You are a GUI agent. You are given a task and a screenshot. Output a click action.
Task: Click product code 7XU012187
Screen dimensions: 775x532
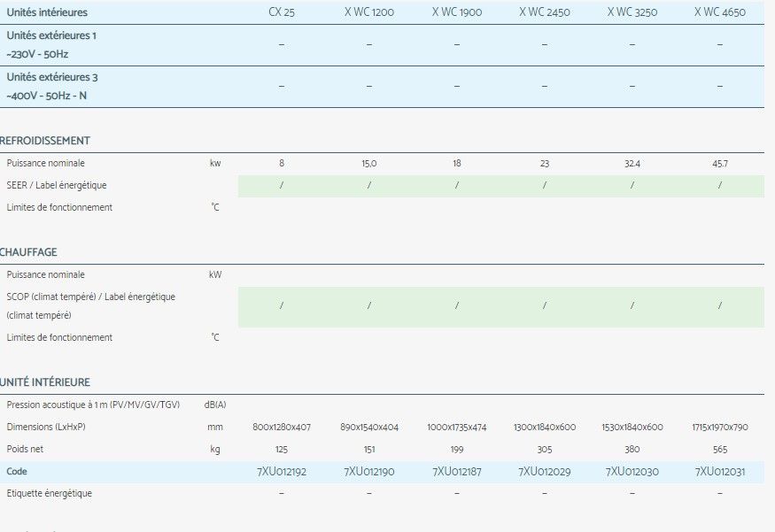coord(457,472)
